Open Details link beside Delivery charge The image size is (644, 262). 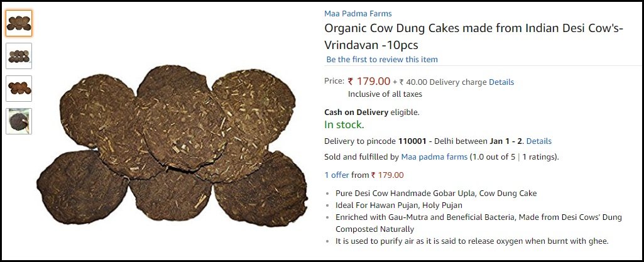pos(501,82)
